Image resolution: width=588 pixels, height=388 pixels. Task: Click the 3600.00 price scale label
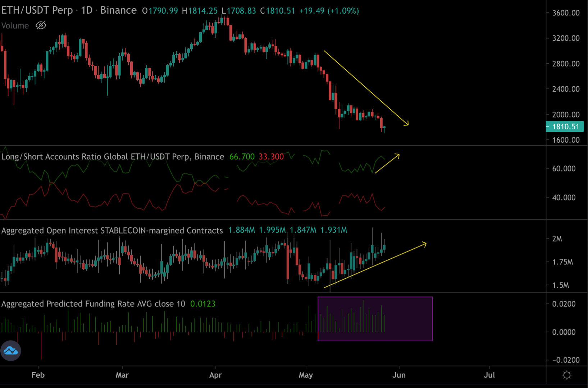pyautogui.click(x=566, y=13)
